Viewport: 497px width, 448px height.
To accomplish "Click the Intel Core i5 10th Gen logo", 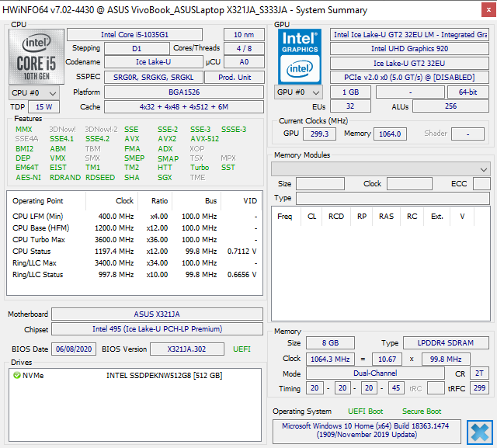I will pos(35,57).
